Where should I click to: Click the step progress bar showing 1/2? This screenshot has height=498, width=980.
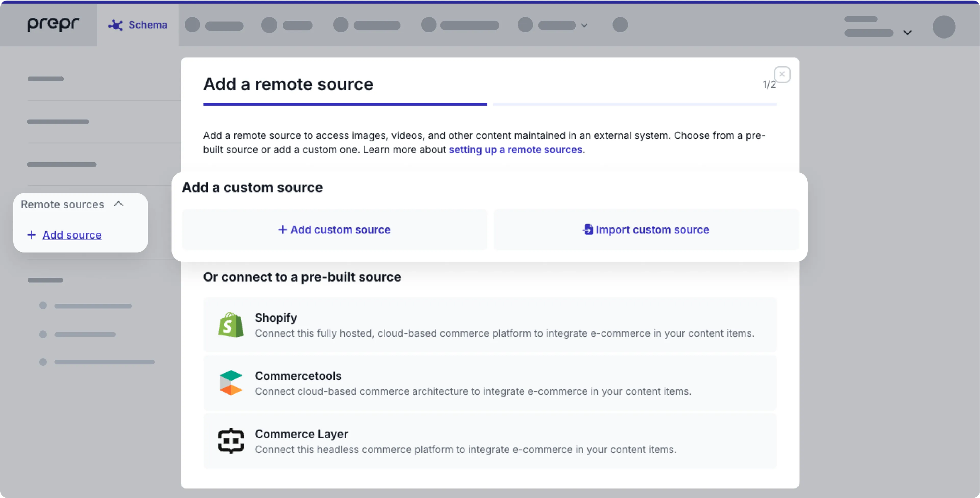coord(490,104)
